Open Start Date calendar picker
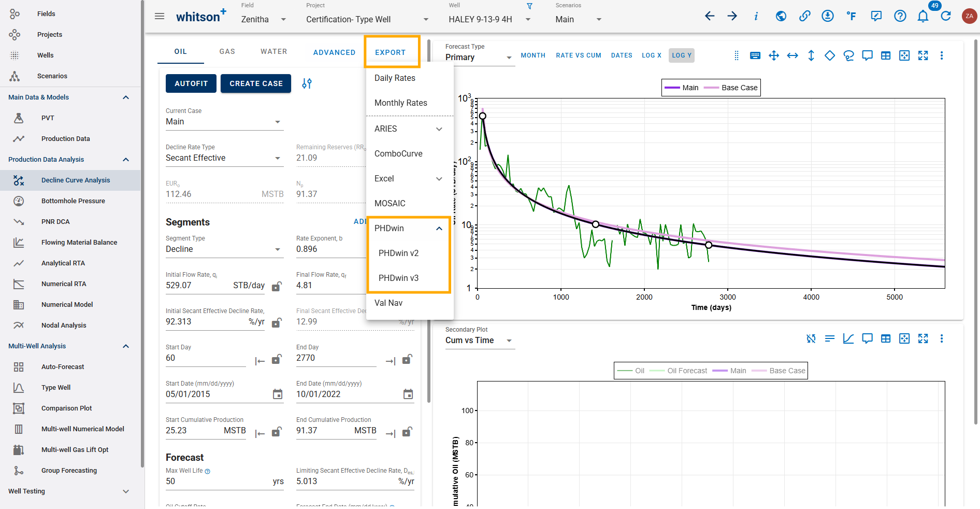The width and height of the screenshot is (980, 509). 278,394
